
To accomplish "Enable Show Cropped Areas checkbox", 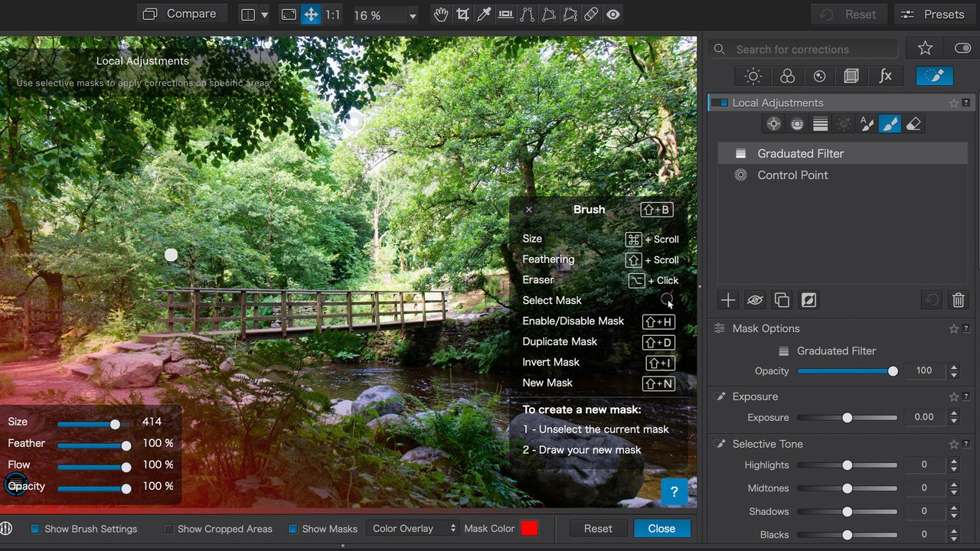I will click(168, 529).
